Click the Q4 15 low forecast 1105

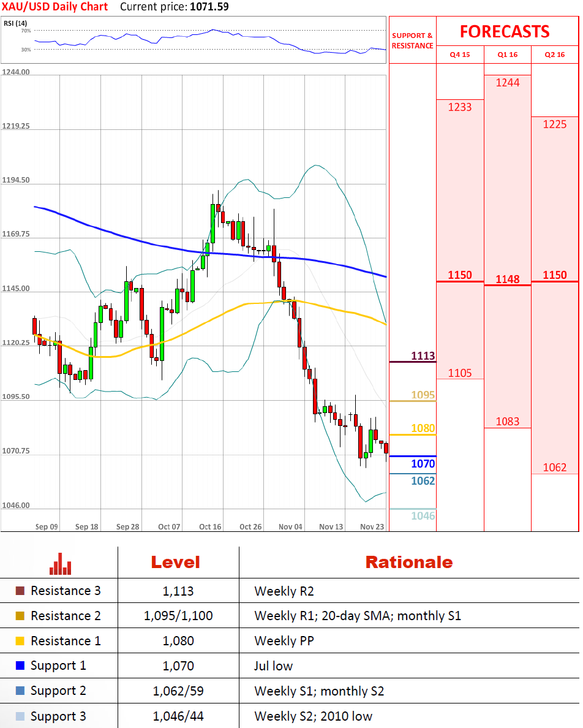click(460, 373)
